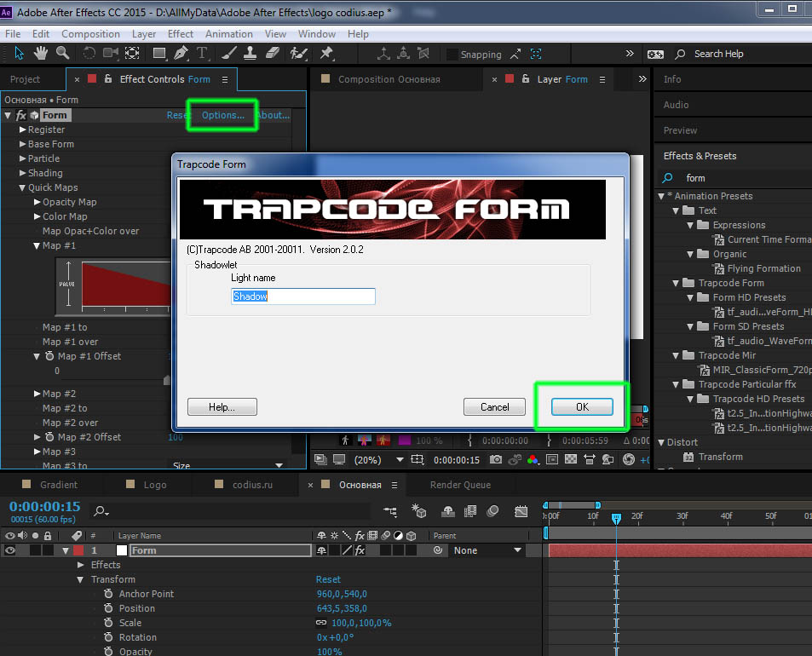812x656 pixels.
Task: Switch to the Render Queue tab
Action: coord(460,485)
